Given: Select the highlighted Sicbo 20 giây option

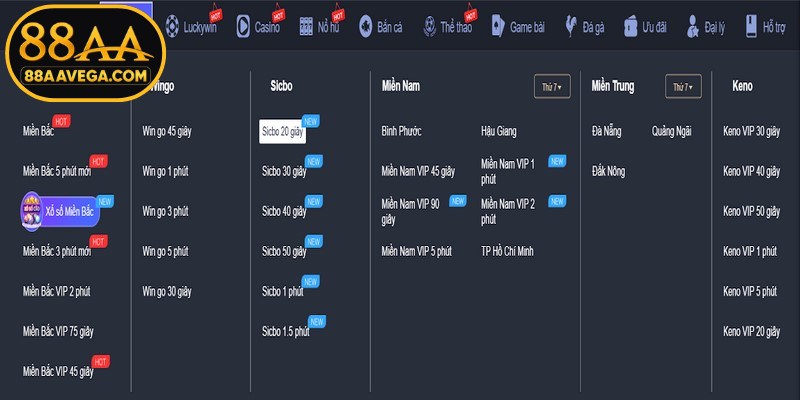Looking at the screenshot, I should point(282,131).
